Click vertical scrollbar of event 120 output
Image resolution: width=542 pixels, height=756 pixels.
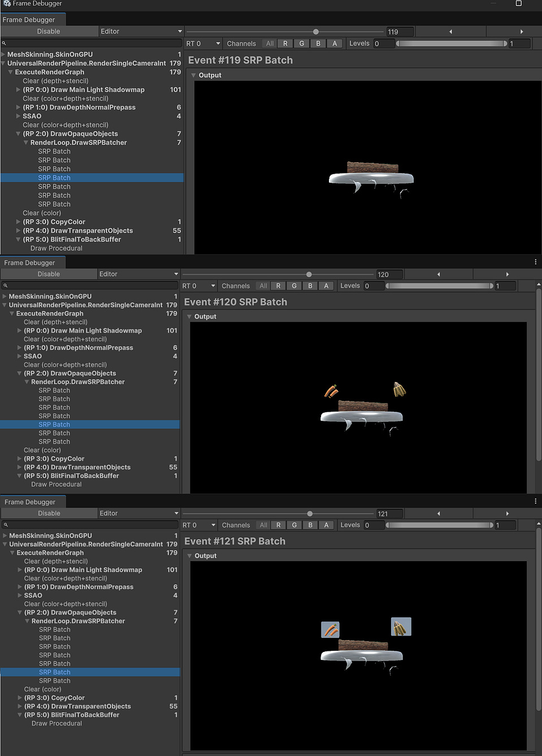pos(538,374)
